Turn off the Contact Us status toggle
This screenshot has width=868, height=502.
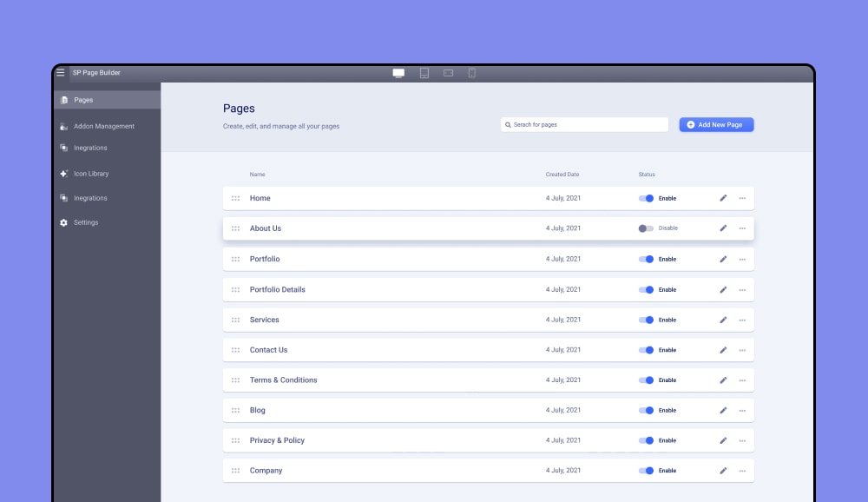646,350
